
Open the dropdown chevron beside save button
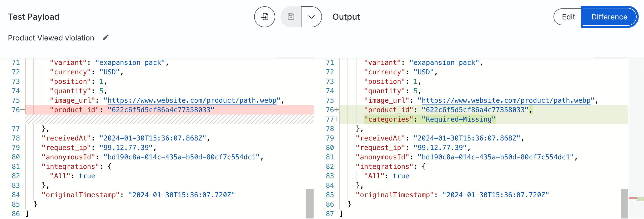click(311, 17)
